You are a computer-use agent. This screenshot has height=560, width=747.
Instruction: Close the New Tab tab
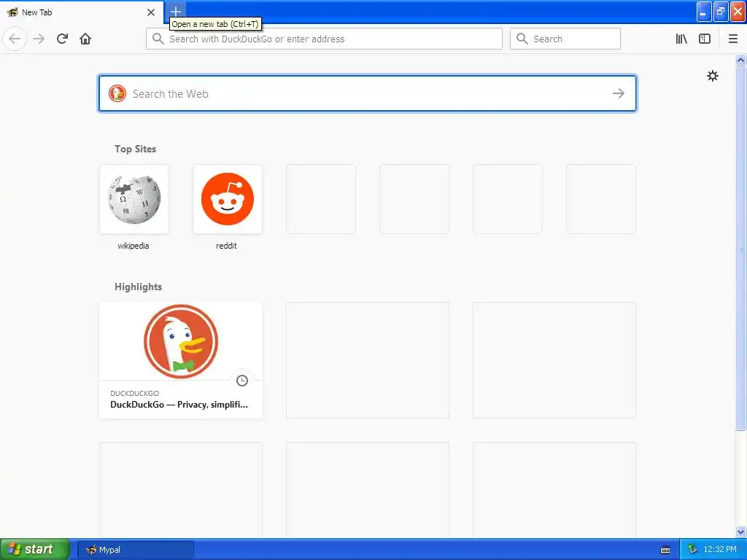150,12
